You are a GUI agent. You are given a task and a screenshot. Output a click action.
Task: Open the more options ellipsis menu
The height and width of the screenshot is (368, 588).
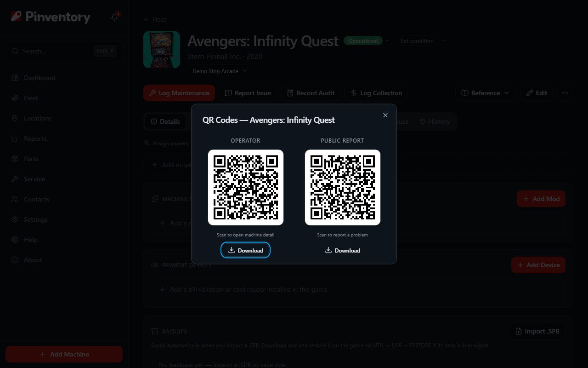(x=565, y=93)
